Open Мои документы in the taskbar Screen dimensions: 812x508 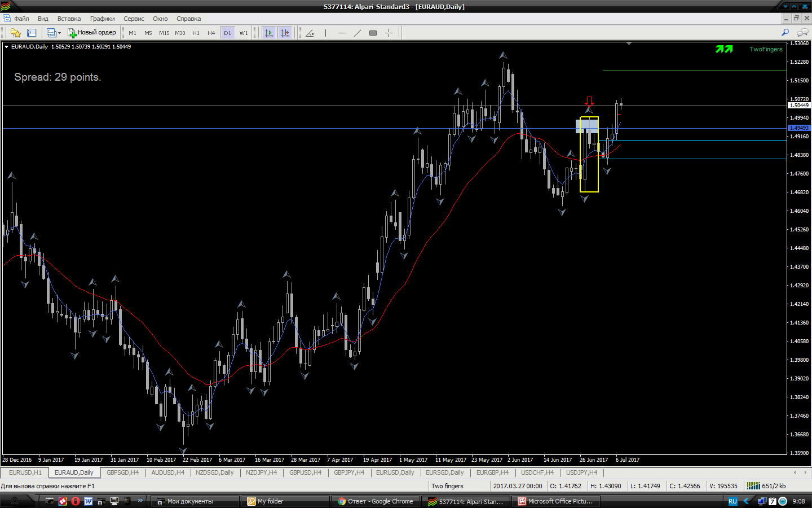coord(196,501)
